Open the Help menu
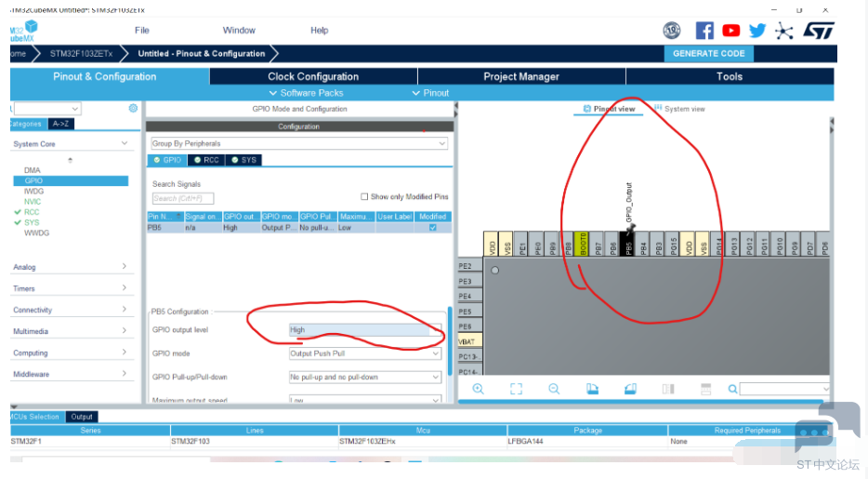 point(319,31)
